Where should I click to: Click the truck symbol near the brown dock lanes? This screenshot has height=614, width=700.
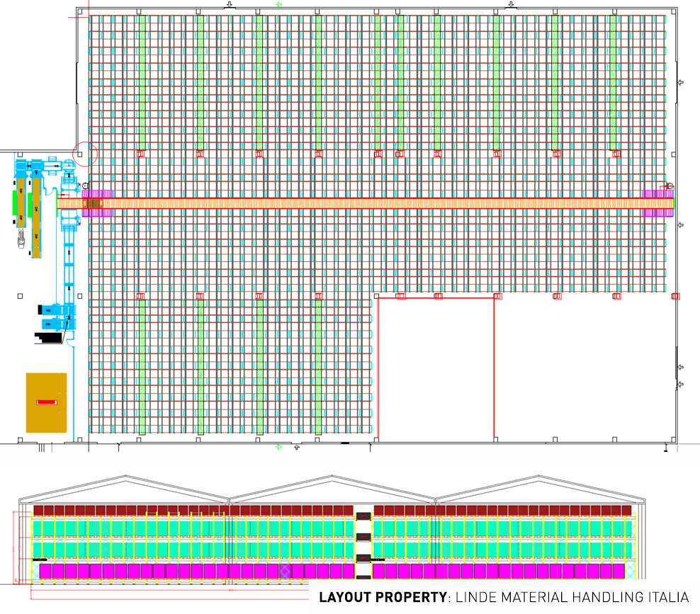click(x=21, y=238)
